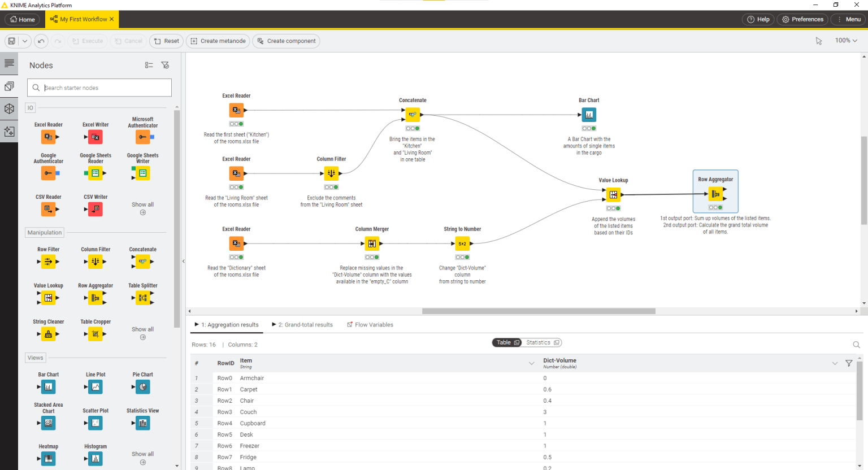The width and height of the screenshot is (868, 470).
Task: Select the Table Cropper node icon
Action: click(96, 334)
